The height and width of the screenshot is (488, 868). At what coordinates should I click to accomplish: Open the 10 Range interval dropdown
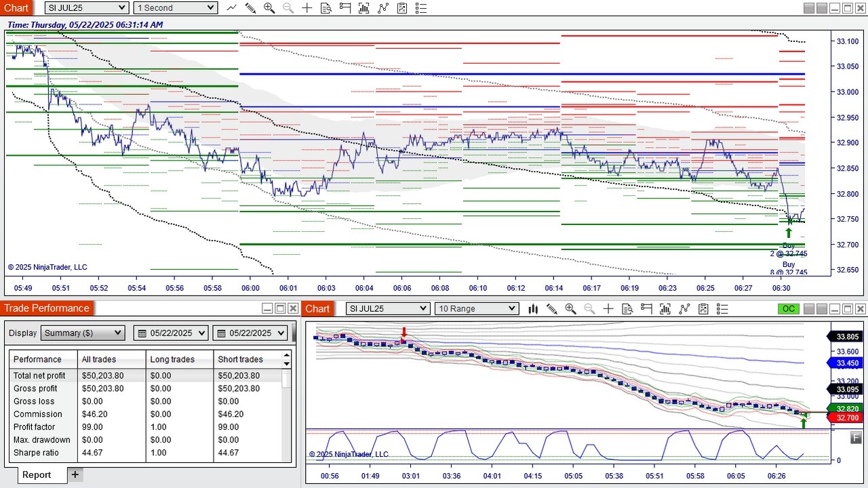pos(477,308)
